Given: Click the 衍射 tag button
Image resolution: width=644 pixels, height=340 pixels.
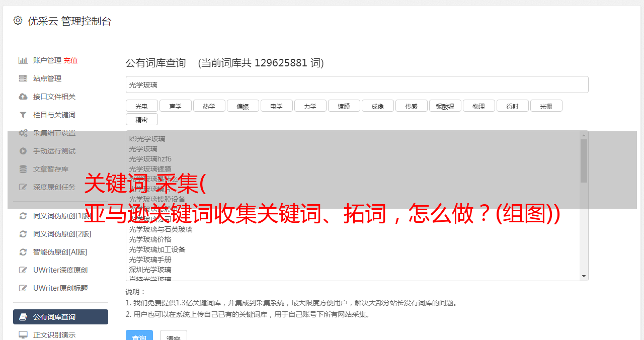Looking at the screenshot, I should click(512, 106).
